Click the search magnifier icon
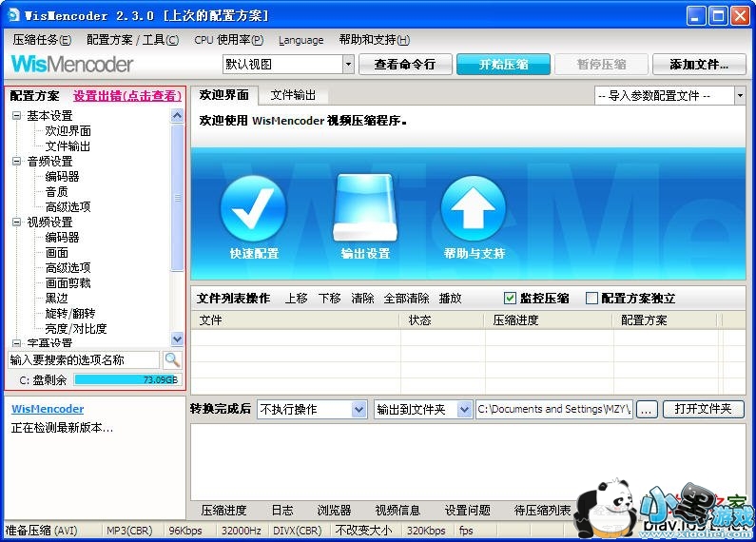Viewport: 756px width, 542px height. 172,359
